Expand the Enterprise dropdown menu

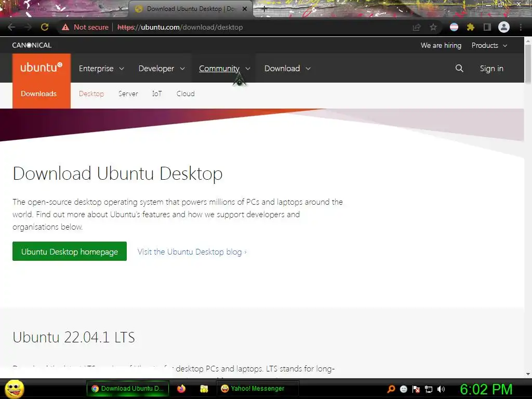101,69
